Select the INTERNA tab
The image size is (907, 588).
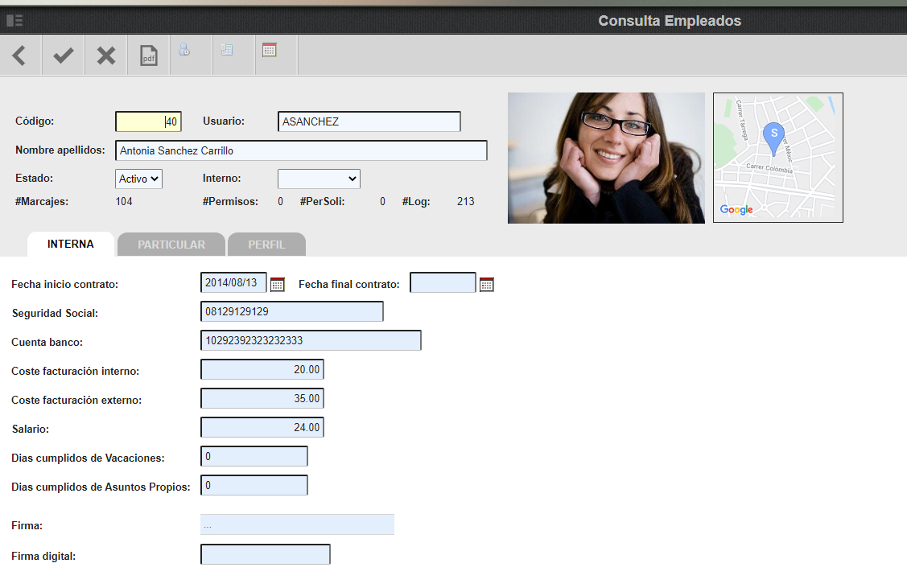[x=71, y=244]
